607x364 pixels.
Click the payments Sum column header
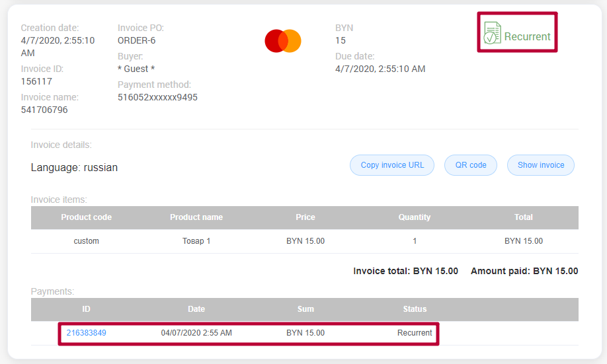click(x=305, y=309)
